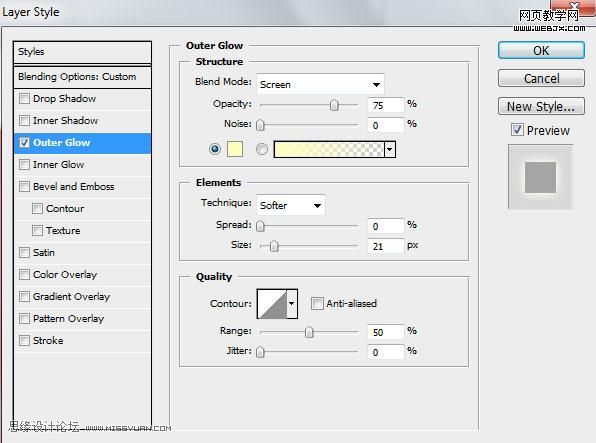The height and width of the screenshot is (443, 596).
Task: Enable the Pattern Overlay checkbox
Action: click(24, 318)
